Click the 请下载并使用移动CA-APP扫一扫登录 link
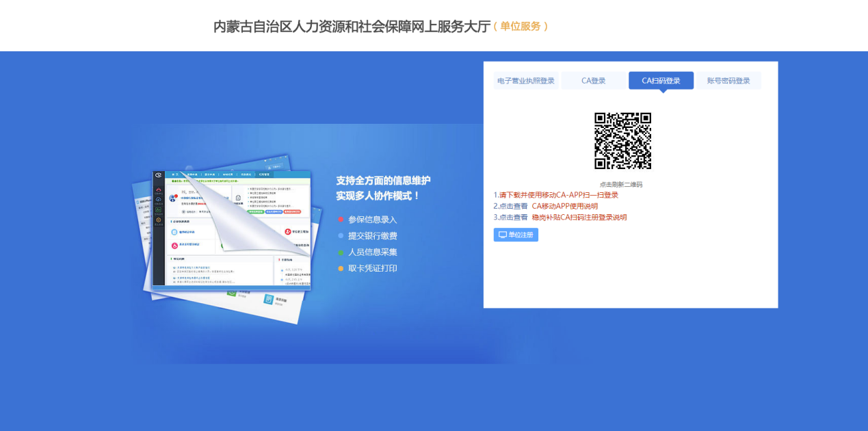Screen dimensions: 868x431 point(558,195)
